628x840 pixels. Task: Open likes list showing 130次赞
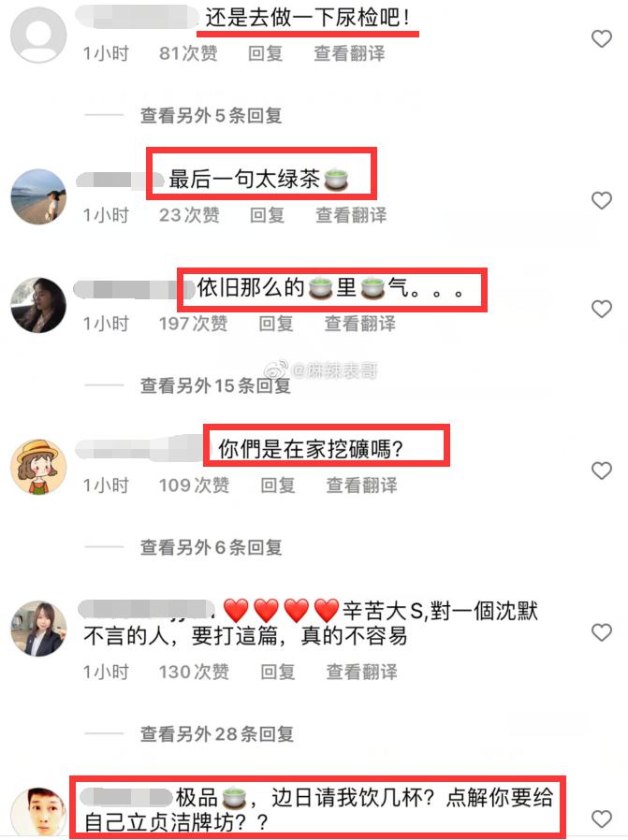(x=194, y=672)
